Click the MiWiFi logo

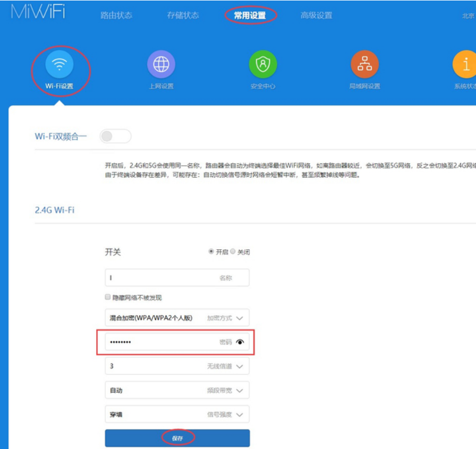(38, 13)
